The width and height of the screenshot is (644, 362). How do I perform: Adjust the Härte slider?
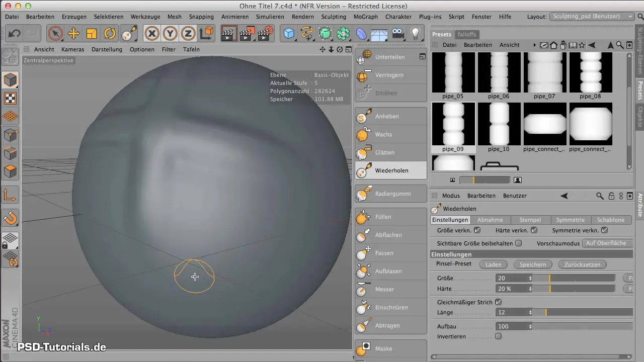pos(574,289)
